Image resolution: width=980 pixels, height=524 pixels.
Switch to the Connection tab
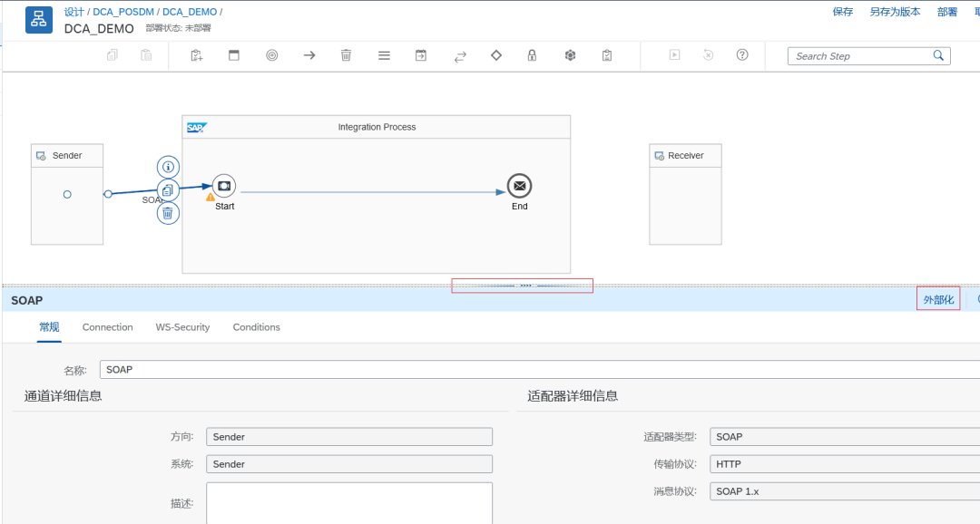107,327
